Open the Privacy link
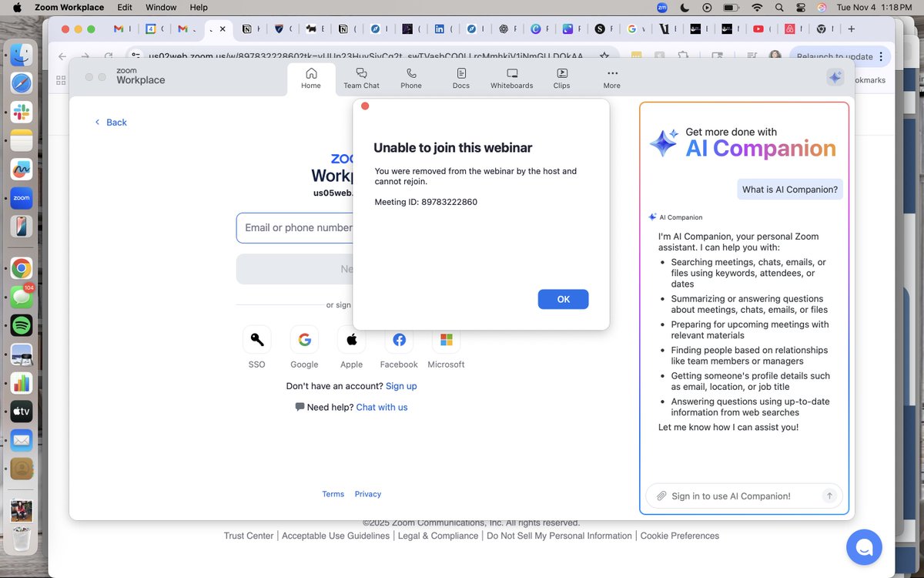This screenshot has width=924, height=578. click(368, 494)
